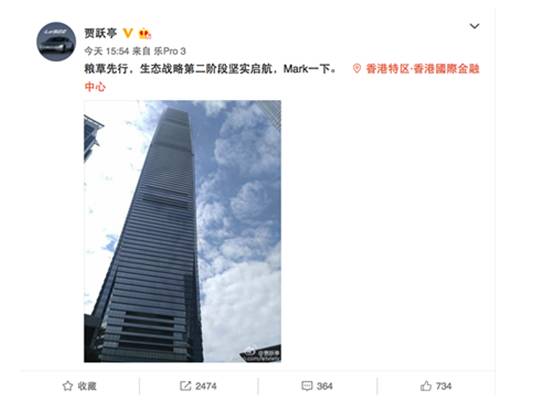Enlarge the skyscraper photo thumbnail

pyautogui.click(x=182, y=231)
